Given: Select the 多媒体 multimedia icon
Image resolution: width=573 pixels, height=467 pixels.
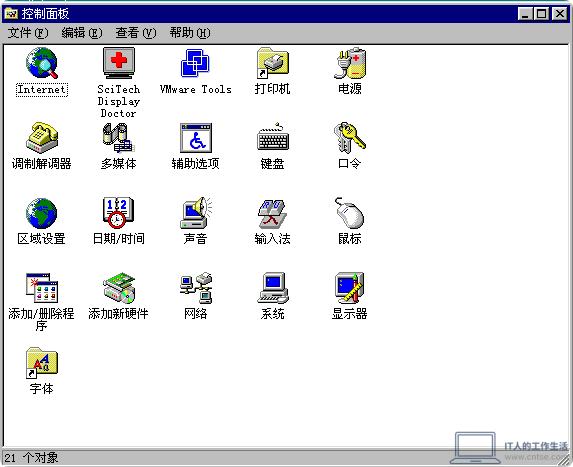Looking at the screenshot, I should [118, 138].
